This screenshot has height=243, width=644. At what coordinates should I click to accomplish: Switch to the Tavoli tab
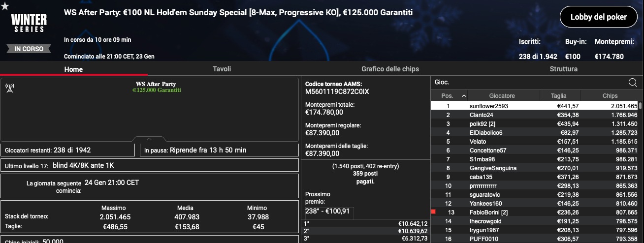(x=222, y=69)
